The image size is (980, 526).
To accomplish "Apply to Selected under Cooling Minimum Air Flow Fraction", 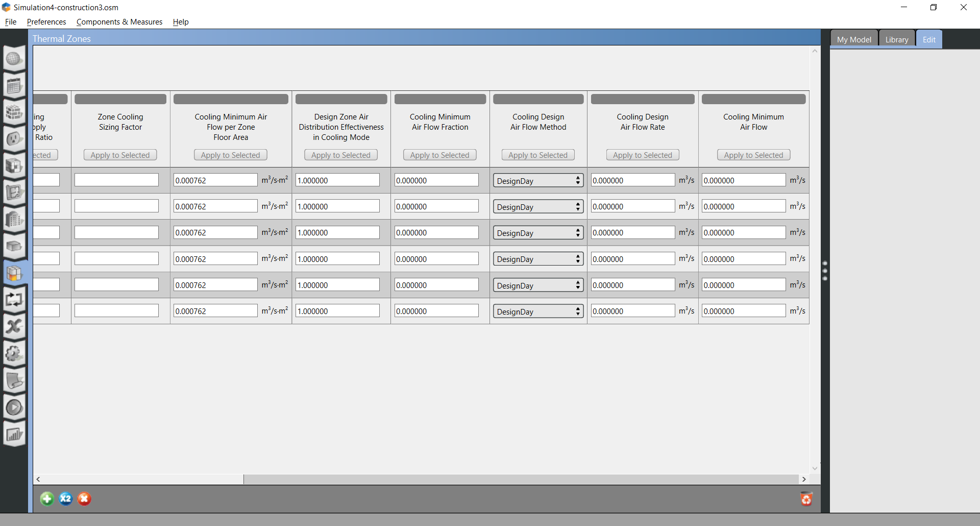I will point(440,155).
